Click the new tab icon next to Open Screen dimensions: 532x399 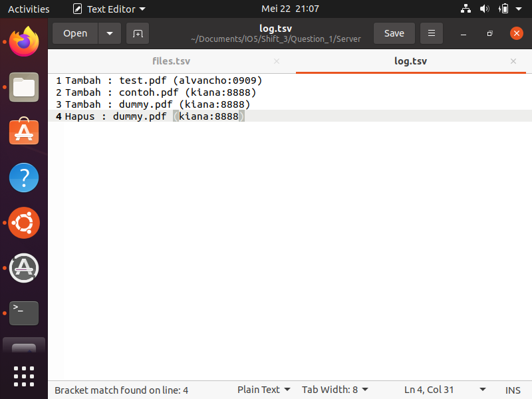[137, 33]
